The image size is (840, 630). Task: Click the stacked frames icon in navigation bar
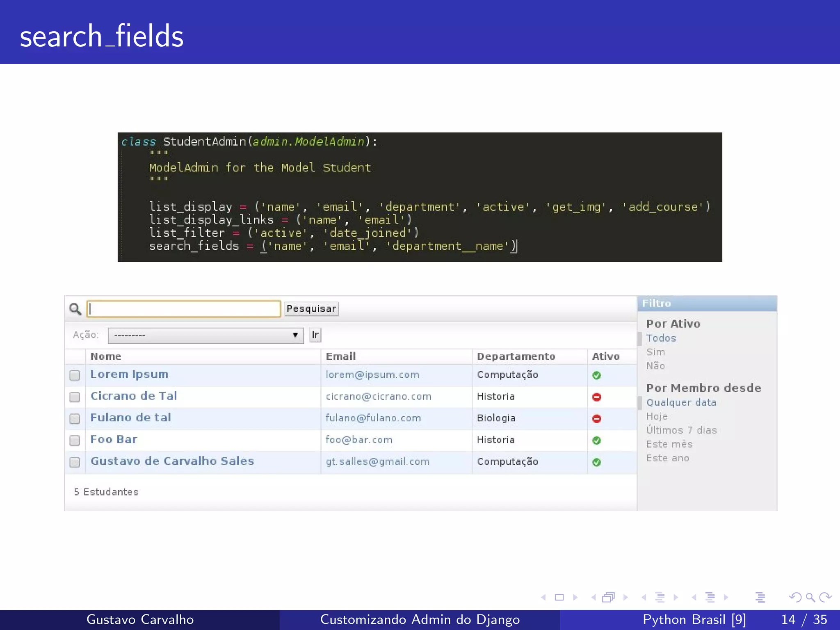(x=609, y=598)
